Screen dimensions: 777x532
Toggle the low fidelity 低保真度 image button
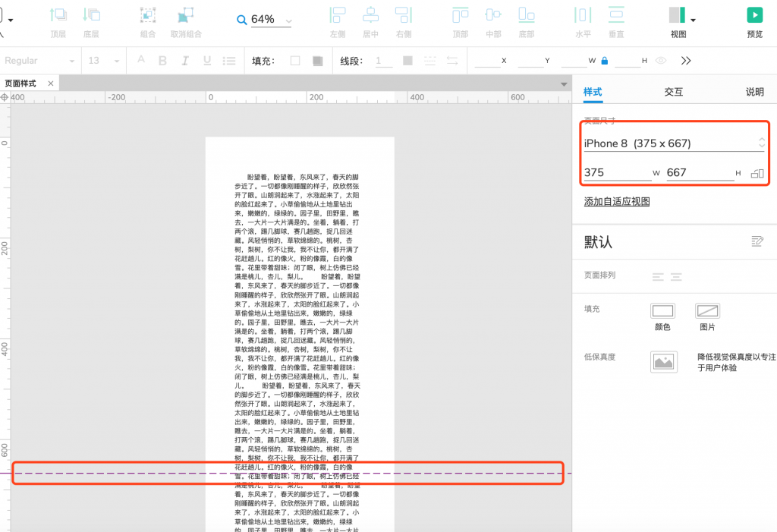[663, 362]
